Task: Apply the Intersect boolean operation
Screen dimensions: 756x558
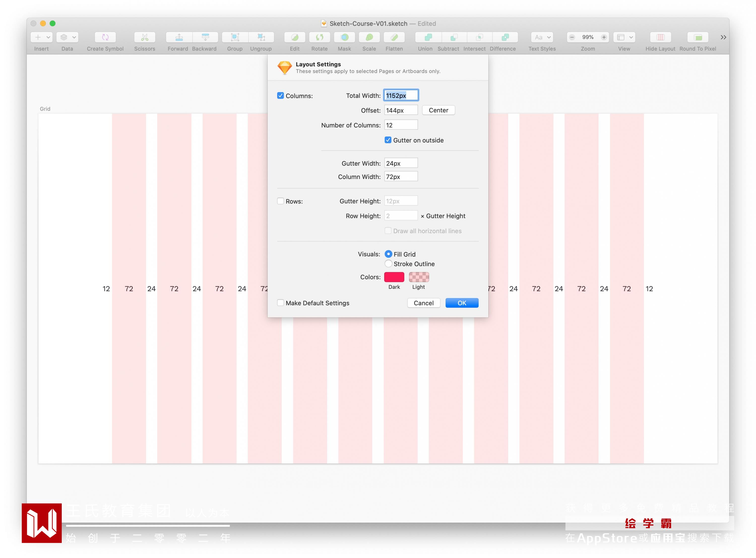Action: point(480,37)
